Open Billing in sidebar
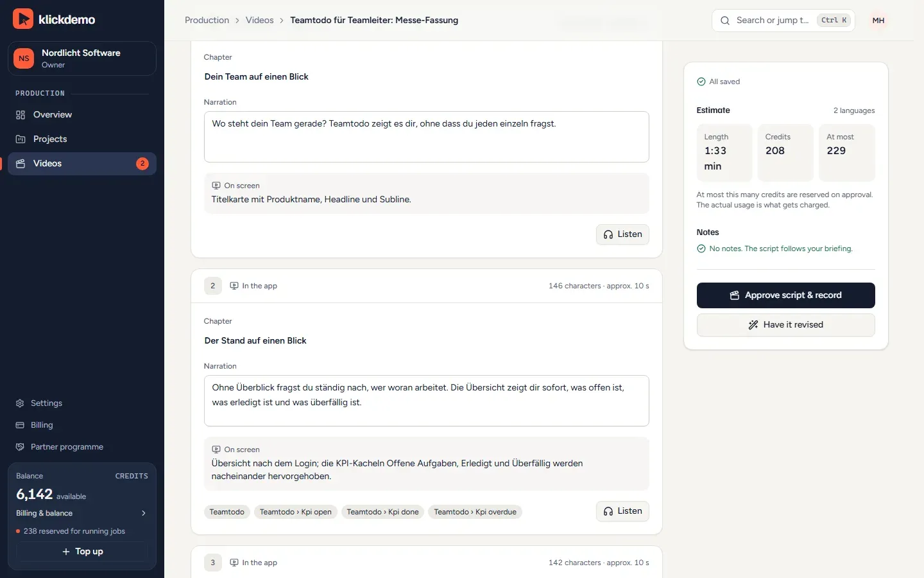Image resolution: width=924 pixels, height=578 pixels. coord(82,425)
